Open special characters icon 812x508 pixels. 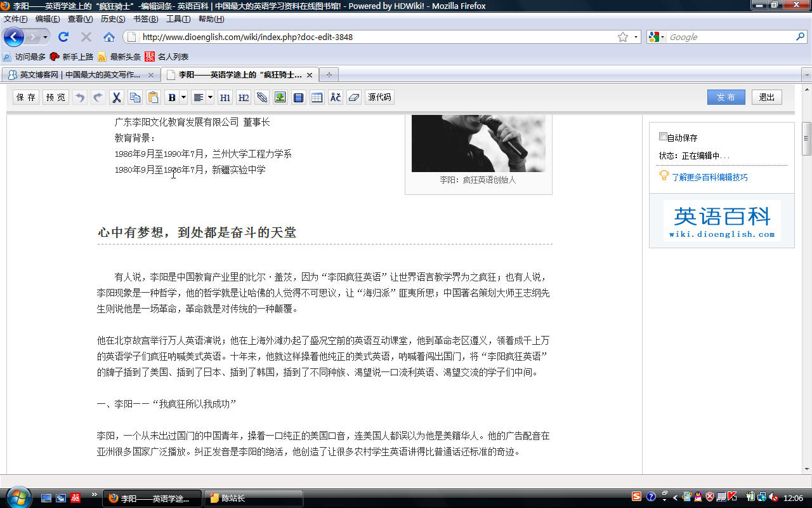point(335,97)
